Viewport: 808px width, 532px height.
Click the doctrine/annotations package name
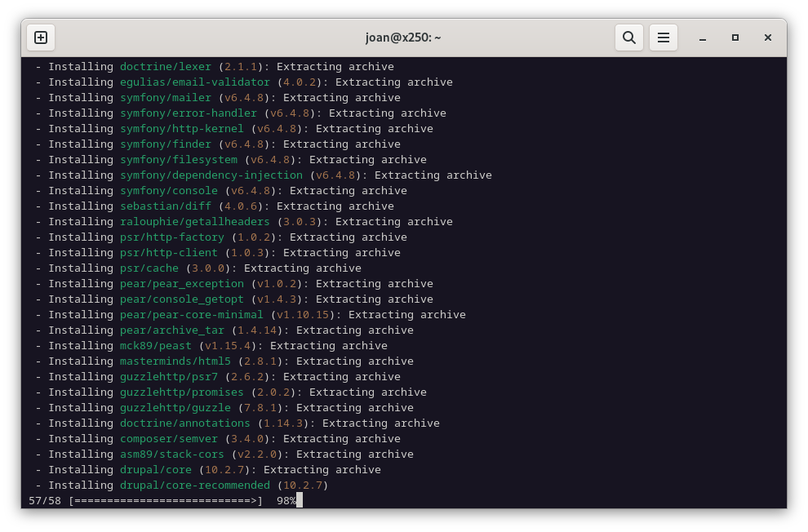(x=185, y=423)
